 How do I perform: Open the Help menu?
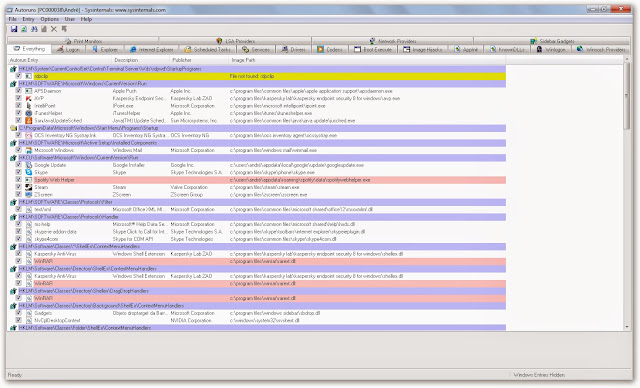[x=86, y=19]
